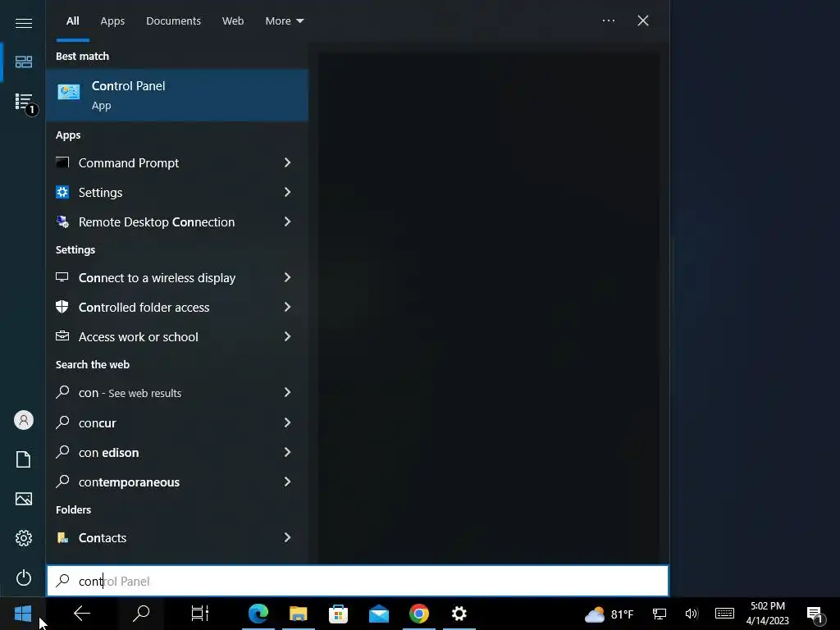The width and height of the screenshot is (840, 630).
Task: Expand Access work or school arrow
Action: pos(288,336)
